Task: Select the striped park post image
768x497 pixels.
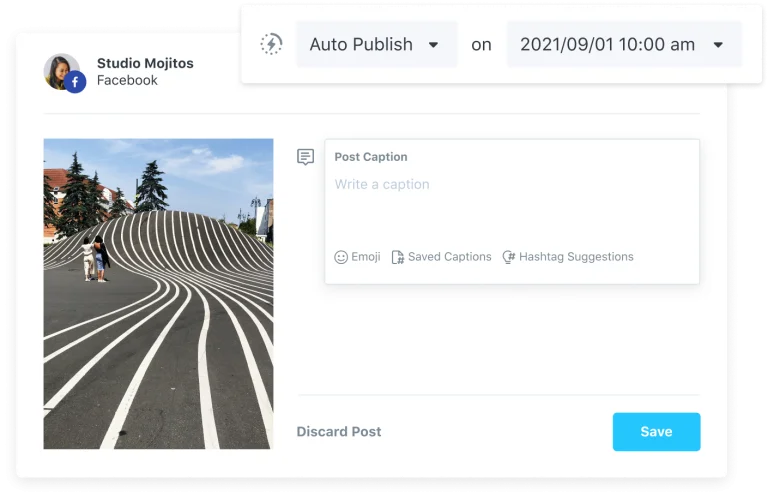Action: point(158,293)
